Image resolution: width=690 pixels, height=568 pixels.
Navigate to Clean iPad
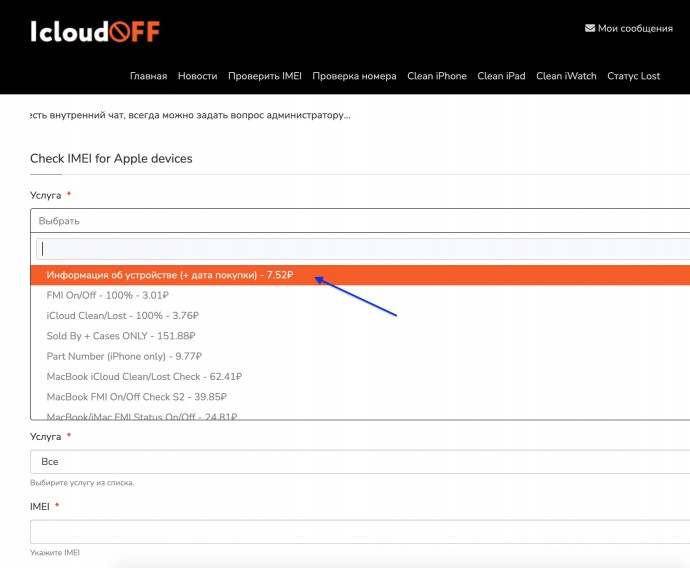click(501, 76)
